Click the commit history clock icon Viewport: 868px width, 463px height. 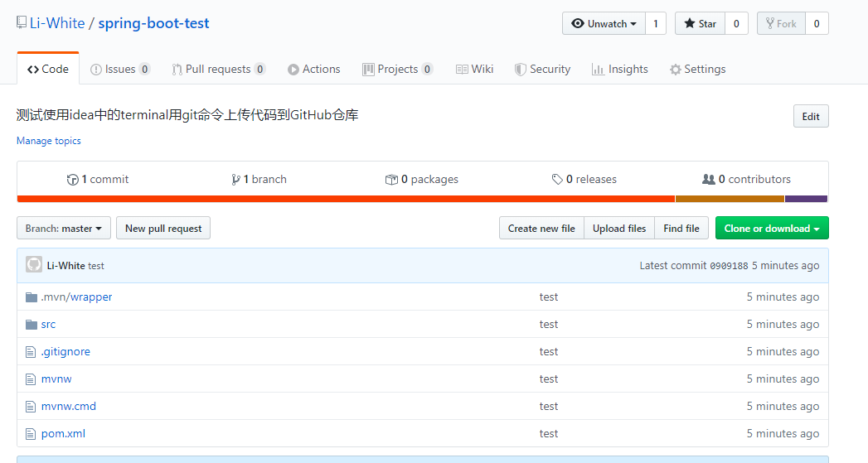[73, 180]
